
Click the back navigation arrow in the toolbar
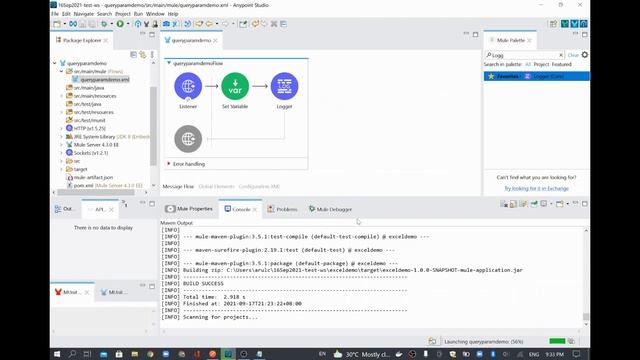[x=209, y=24]
